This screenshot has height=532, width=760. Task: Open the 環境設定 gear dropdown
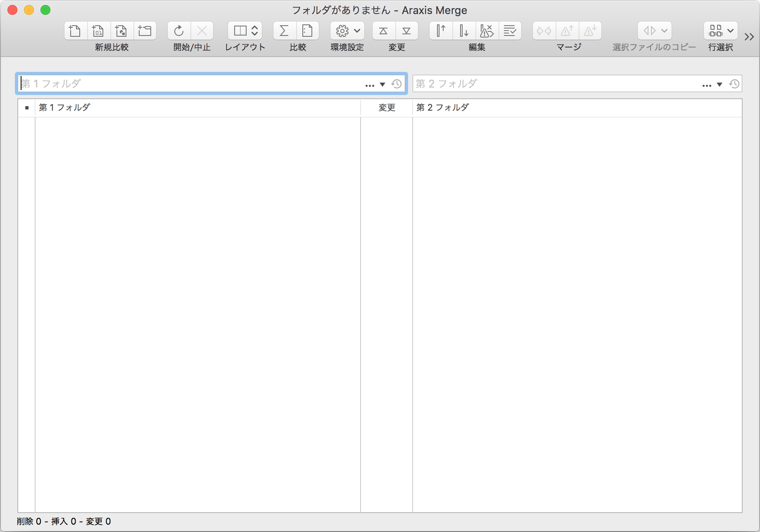point(347,31)
